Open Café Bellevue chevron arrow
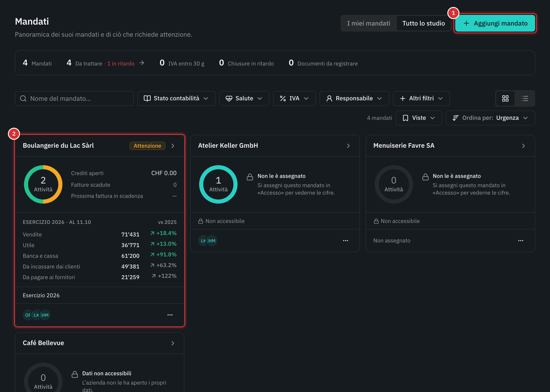 pos(173,343)
